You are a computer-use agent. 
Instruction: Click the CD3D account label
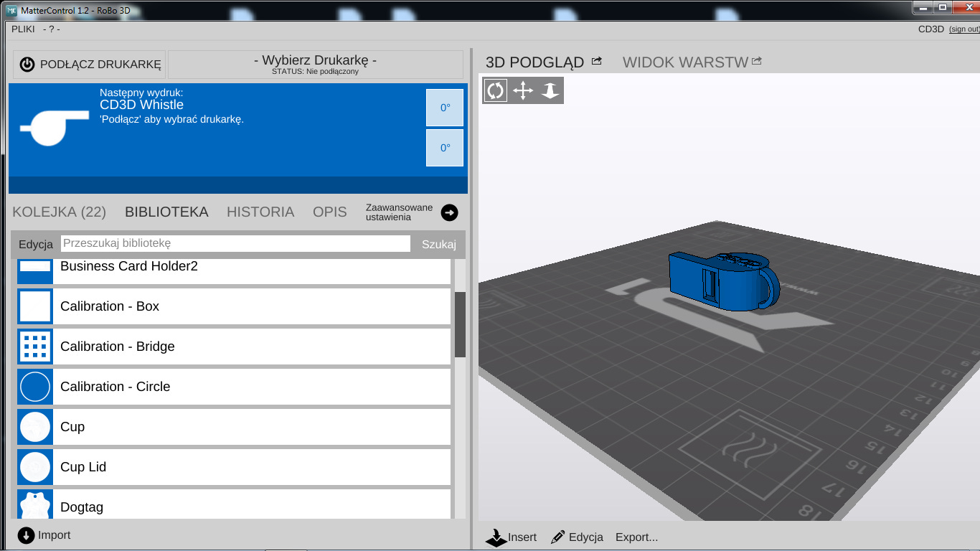tap(931, 29)
